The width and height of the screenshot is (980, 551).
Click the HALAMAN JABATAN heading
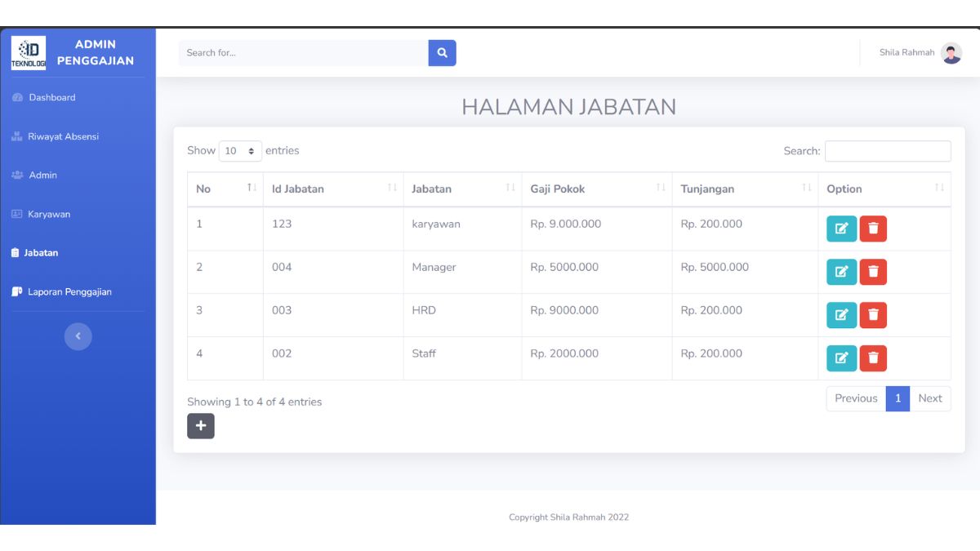(x=568, y=107)
